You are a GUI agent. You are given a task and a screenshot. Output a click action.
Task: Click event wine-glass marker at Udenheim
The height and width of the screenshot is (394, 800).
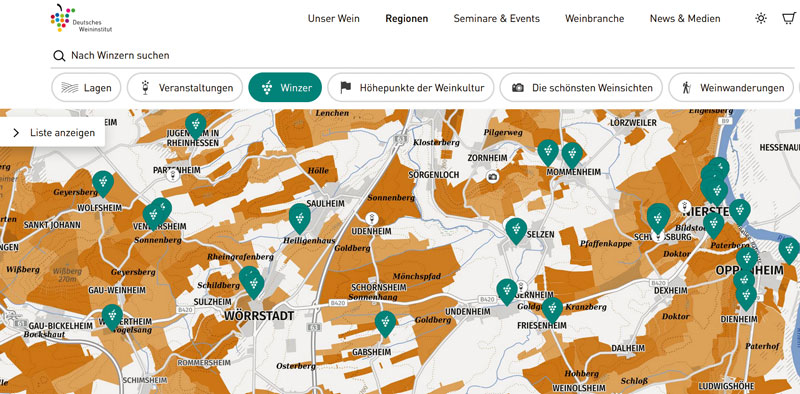[372, 218]
